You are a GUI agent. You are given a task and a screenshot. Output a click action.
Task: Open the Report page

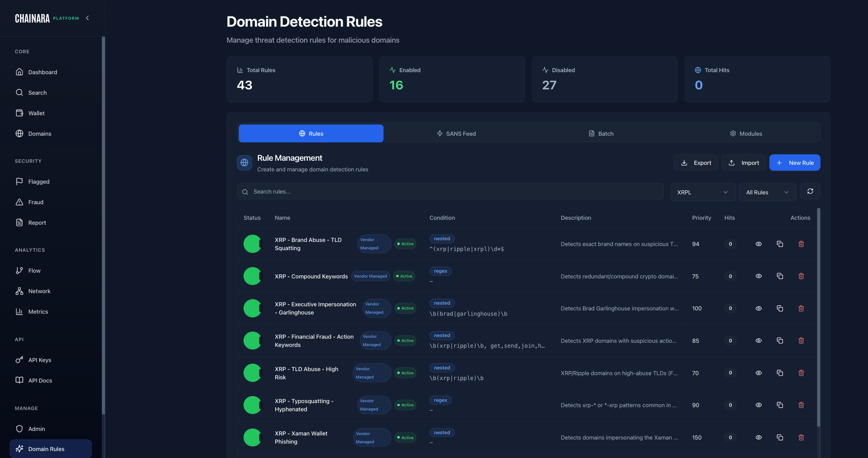(x=51, y=223)
